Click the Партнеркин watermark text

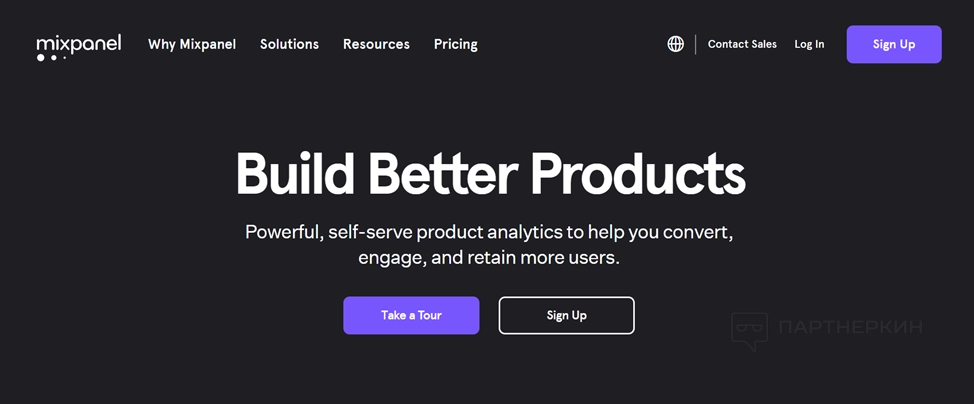[x=850, y=327]
